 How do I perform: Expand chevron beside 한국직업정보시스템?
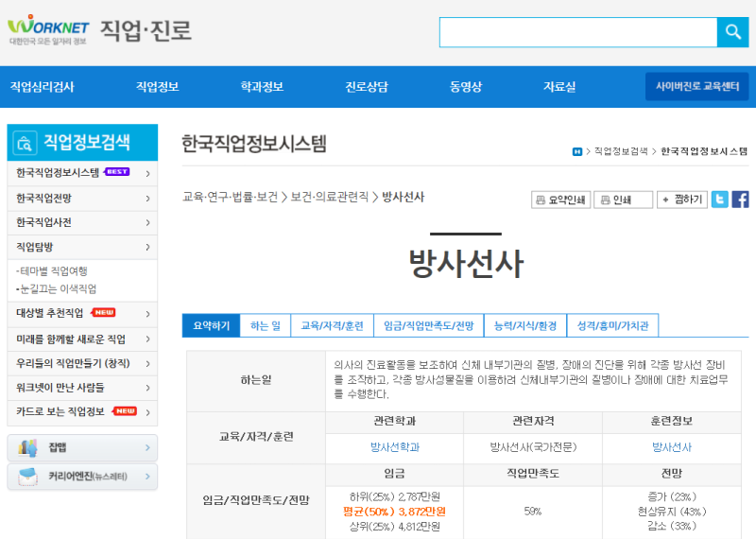coord(147,173)
